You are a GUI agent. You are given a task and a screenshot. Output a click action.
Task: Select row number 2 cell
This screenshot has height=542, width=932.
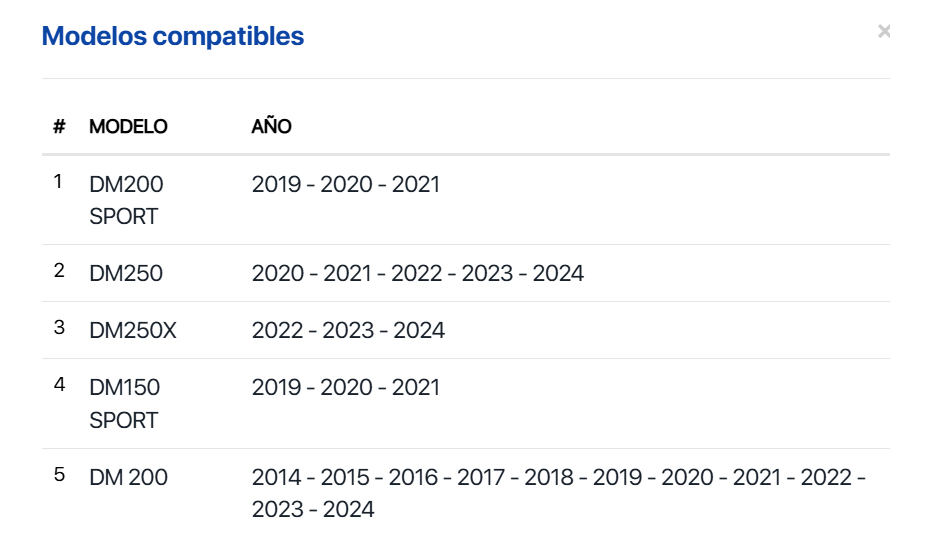[59, 271]
